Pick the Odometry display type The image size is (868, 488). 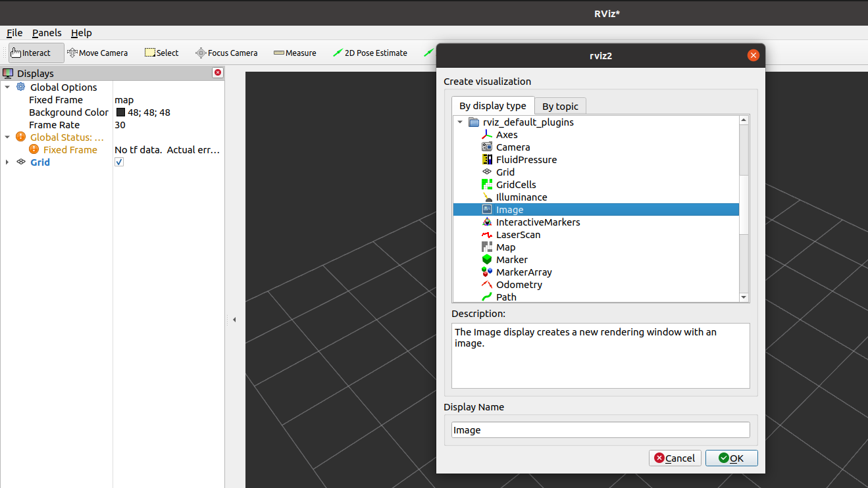coord(519,284)
